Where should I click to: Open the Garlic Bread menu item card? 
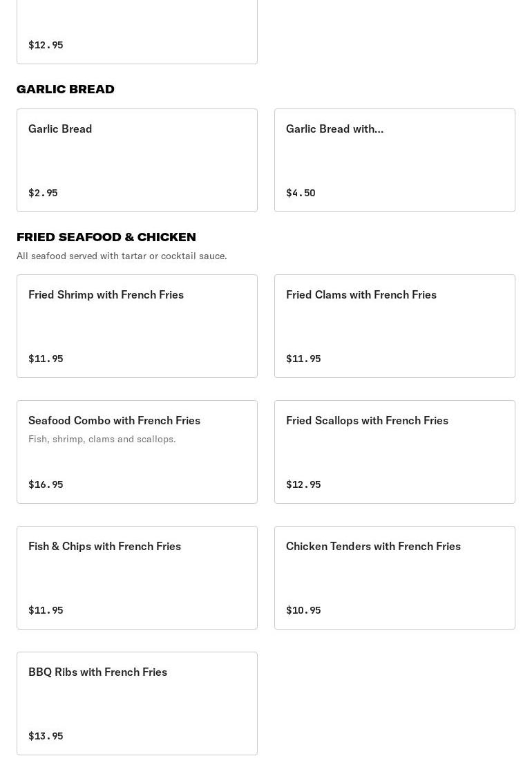click(137, 160)
